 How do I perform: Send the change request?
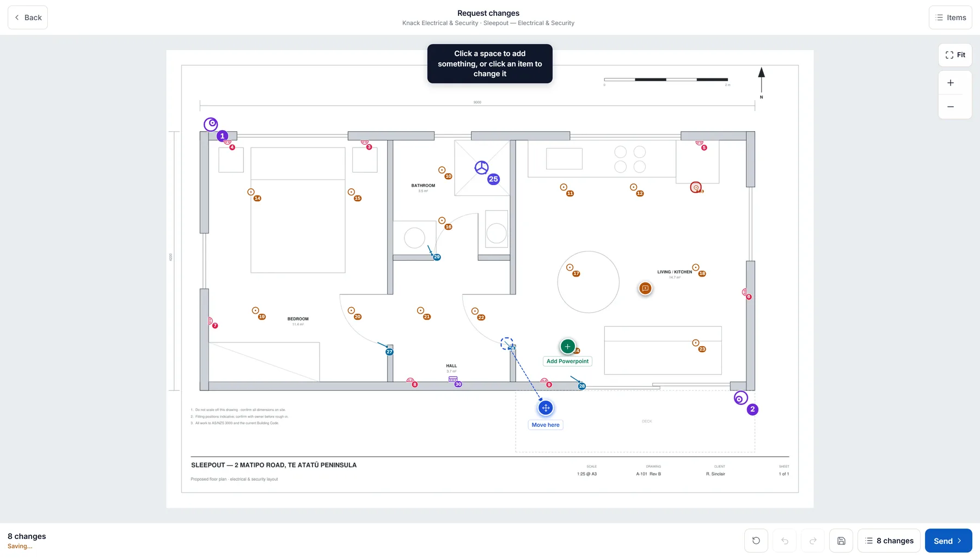(x=948, y=541)
